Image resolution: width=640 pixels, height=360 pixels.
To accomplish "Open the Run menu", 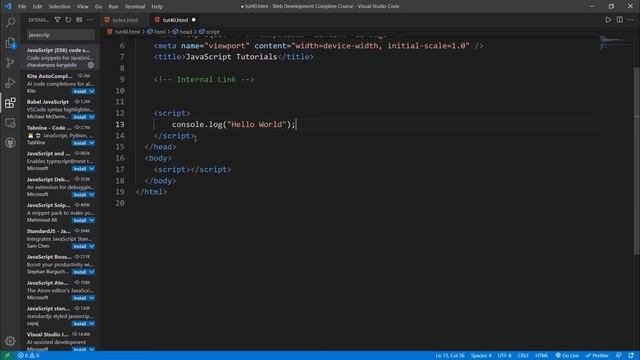I will pos(113,7).
